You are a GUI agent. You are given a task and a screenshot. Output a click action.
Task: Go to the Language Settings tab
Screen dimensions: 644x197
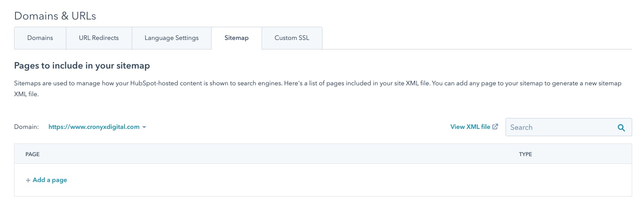pyautogui.click(x=171, y=38)
